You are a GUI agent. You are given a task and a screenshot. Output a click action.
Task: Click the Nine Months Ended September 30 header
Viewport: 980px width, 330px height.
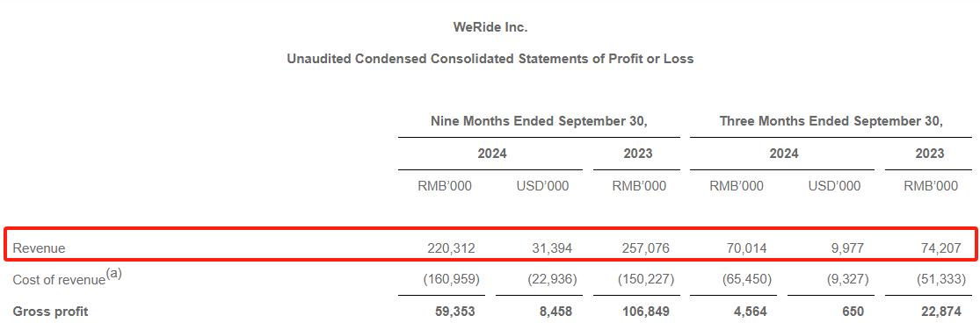pos(539,122)
